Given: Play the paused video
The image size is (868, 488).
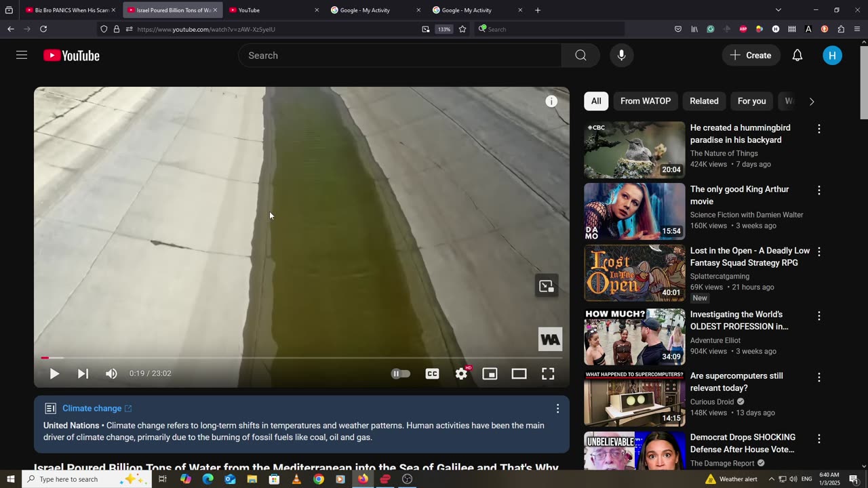Looking at the screenshot, I should [x=54, y=373].
